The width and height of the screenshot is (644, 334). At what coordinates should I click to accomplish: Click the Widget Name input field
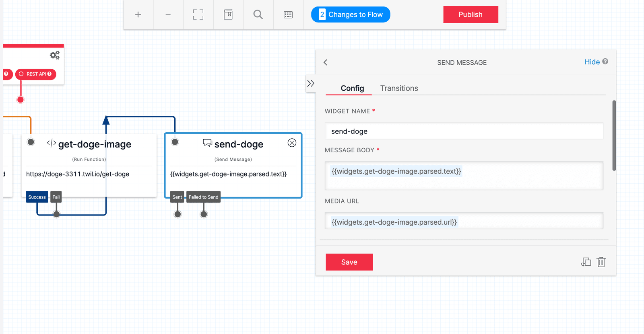click(464, 131)
